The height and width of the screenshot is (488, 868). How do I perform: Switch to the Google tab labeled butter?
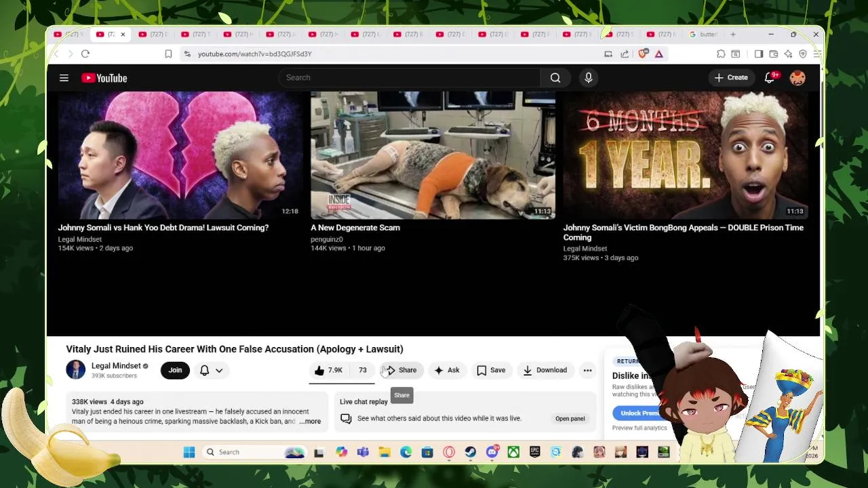(x=703, y=35)
